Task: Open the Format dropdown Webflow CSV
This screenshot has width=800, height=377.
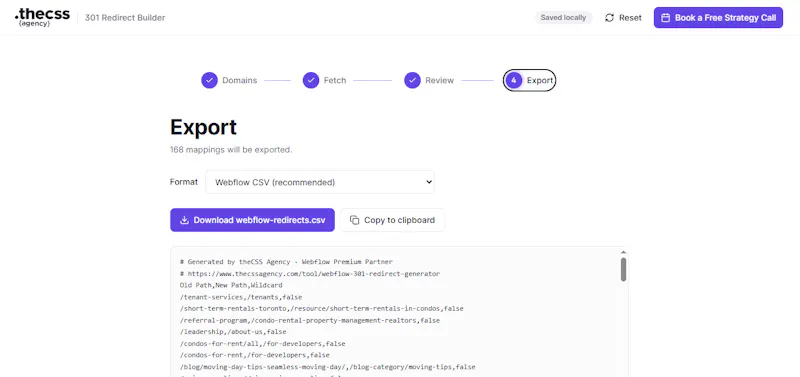Action: tap(320, 182)
